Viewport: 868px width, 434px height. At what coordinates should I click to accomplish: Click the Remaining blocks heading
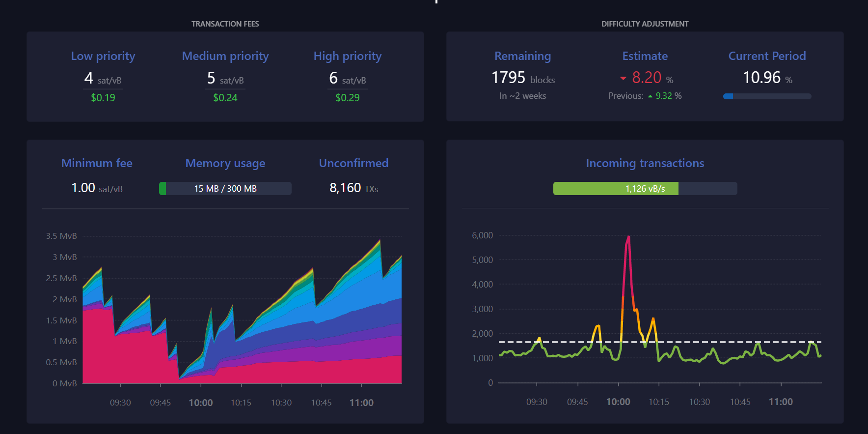click(523, 56)
